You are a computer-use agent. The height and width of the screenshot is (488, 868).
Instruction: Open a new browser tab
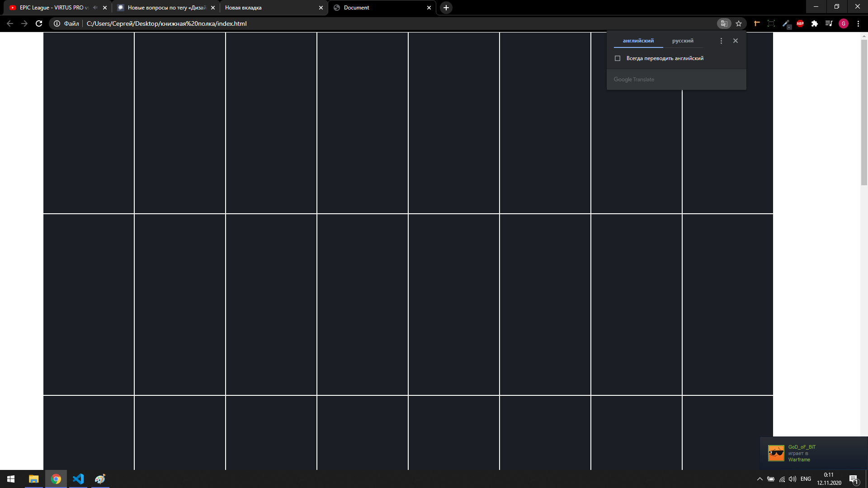(446, 8)
